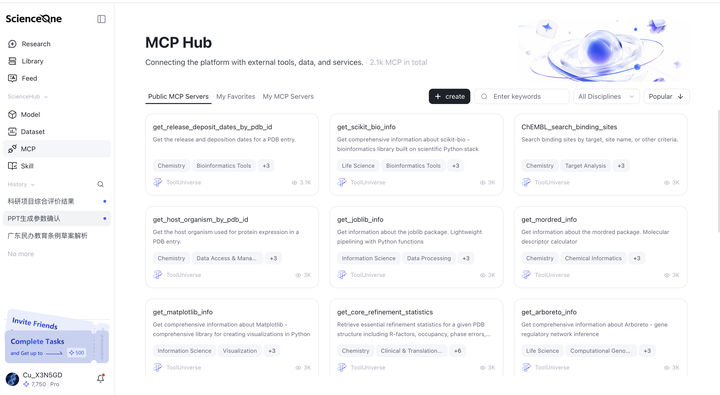Click ToolUniverse icon on get_scikit_bio_info card
720x395 pixels.
342,182
